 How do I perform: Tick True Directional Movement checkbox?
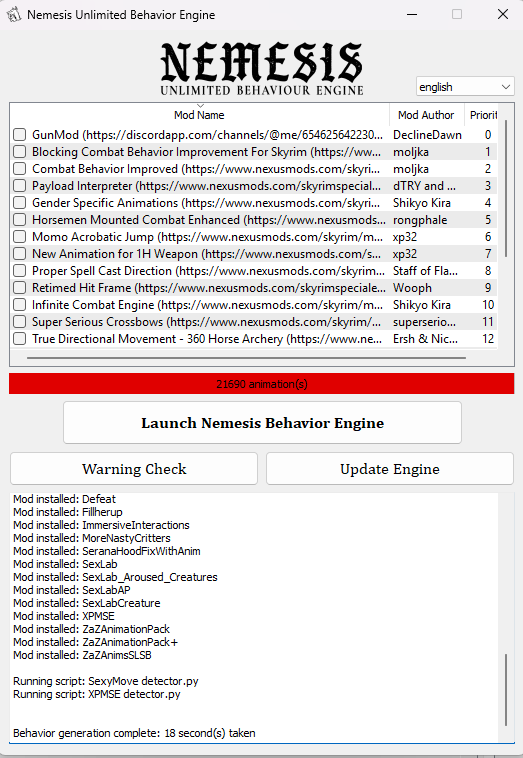(x=19, y=338)
